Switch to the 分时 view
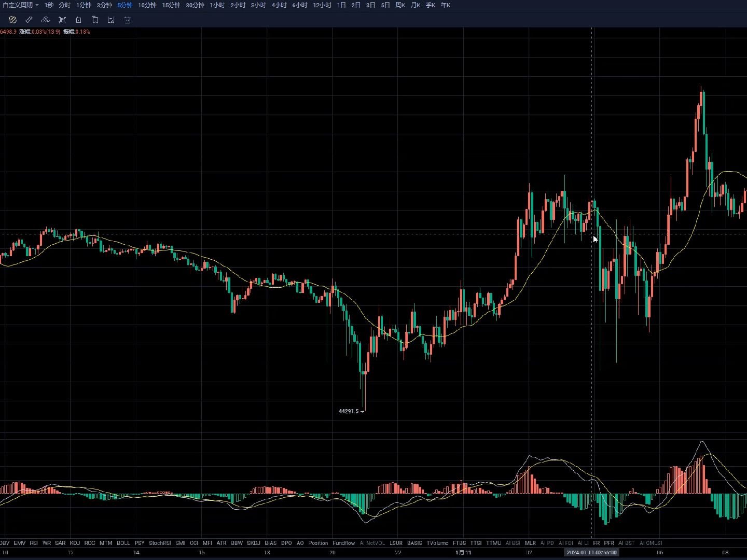The height and width of the screenshot is (560, 747). [65, 5]
